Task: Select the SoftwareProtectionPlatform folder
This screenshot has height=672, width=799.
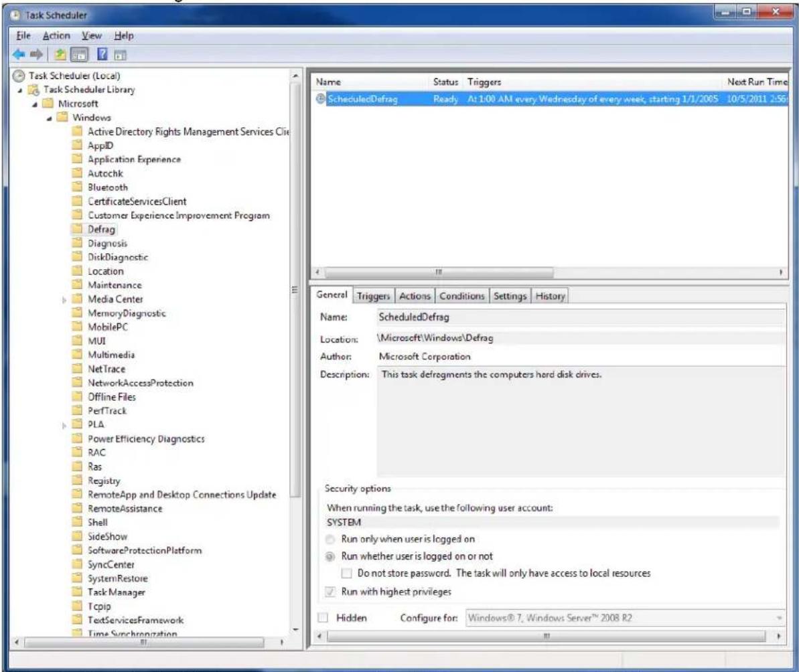Action: click(145, 550)
